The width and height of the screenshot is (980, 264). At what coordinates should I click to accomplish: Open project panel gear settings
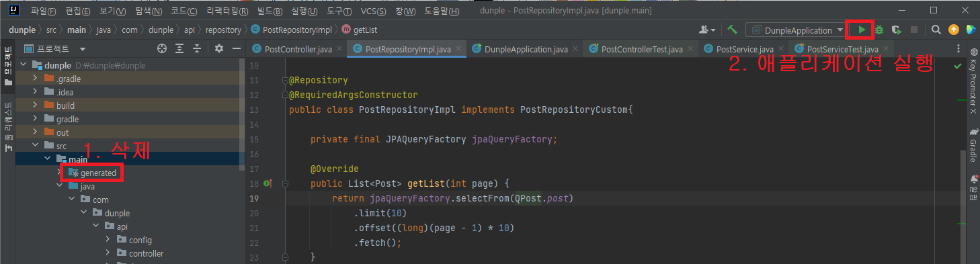pos(218,48)
